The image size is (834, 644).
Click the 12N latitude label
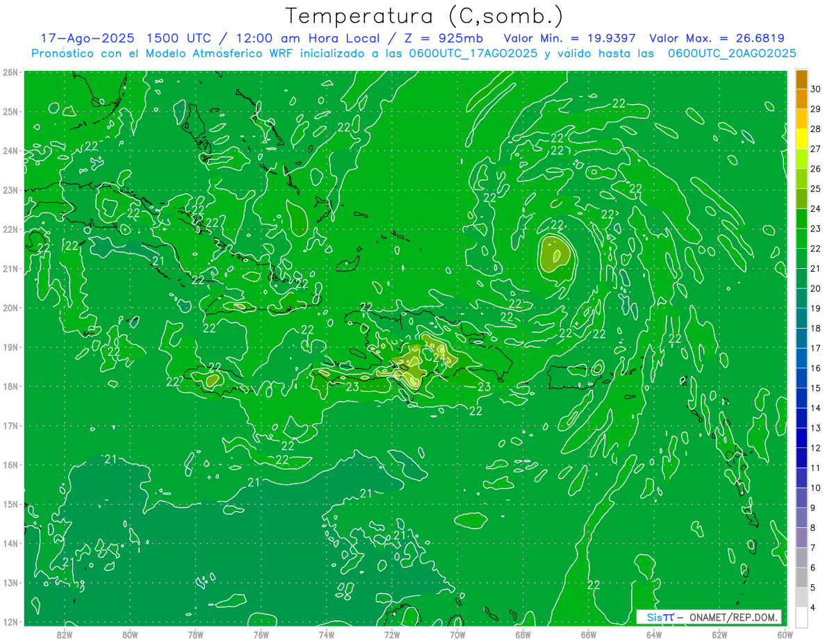click(x=10, y=622)
